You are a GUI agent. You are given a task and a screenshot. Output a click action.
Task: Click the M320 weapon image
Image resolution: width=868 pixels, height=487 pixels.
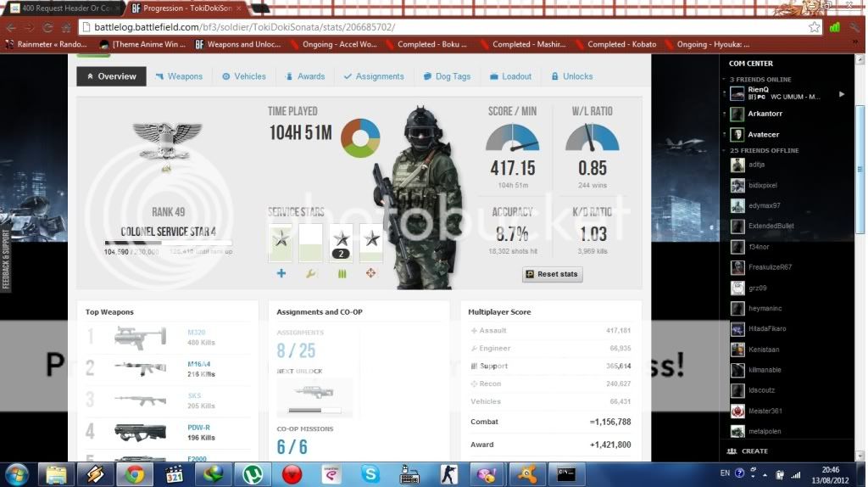tap(140, 337)
